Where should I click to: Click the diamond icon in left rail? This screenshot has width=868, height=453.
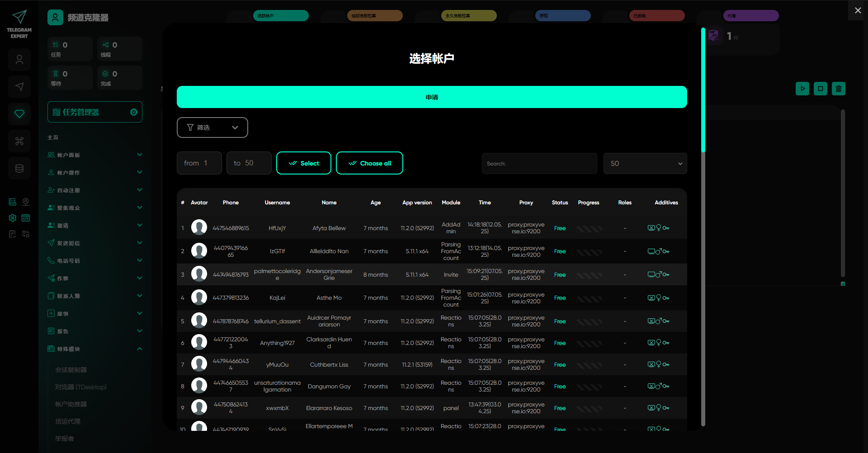pyautogui.click(x=19, y=114)
